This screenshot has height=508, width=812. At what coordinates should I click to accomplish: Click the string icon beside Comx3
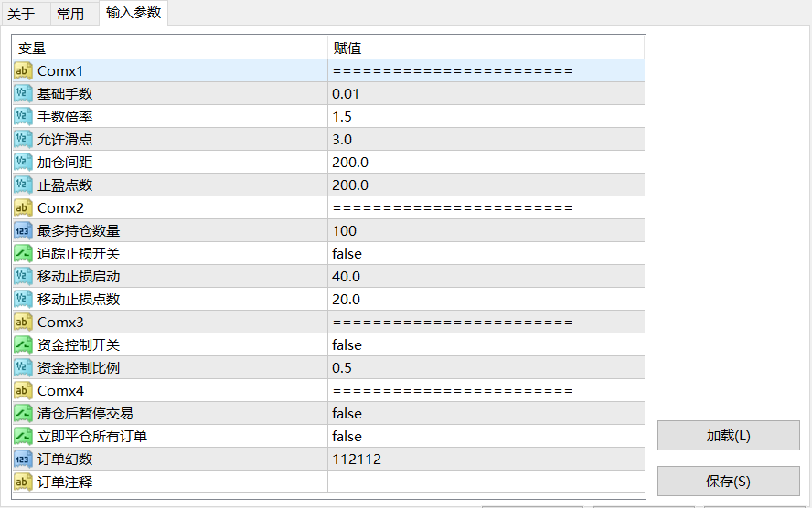tap(23, 323)
